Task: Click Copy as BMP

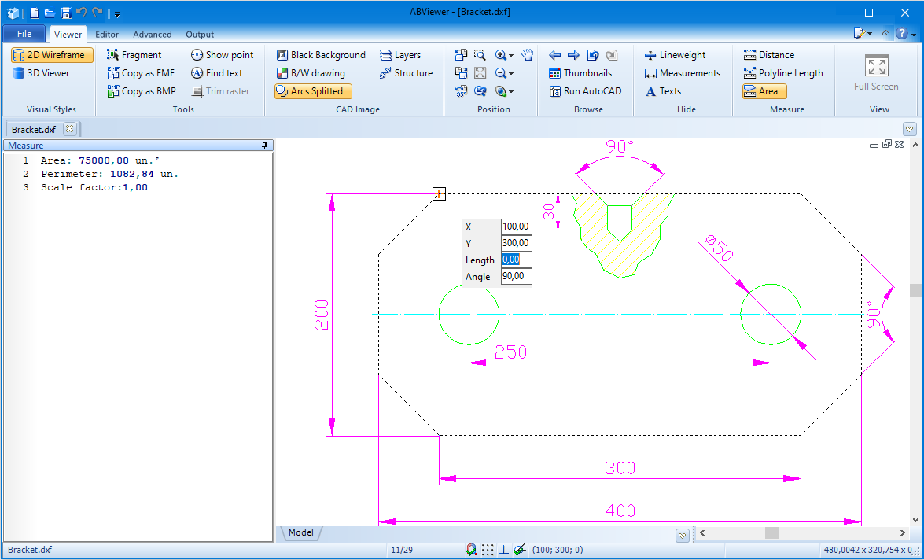Action: coord(142,90)
